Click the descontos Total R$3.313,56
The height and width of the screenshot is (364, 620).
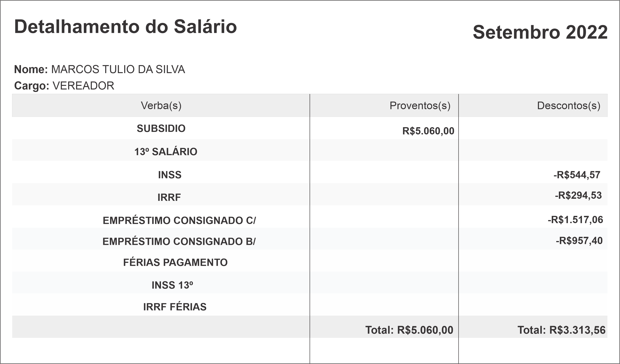click(x=562, y=330)
